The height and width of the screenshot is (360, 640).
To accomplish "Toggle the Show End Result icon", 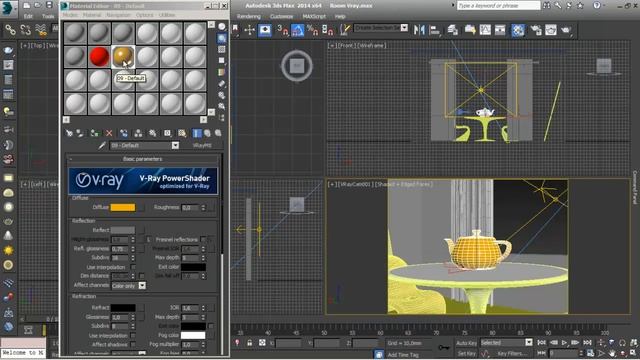I will (x=197, y=133).
